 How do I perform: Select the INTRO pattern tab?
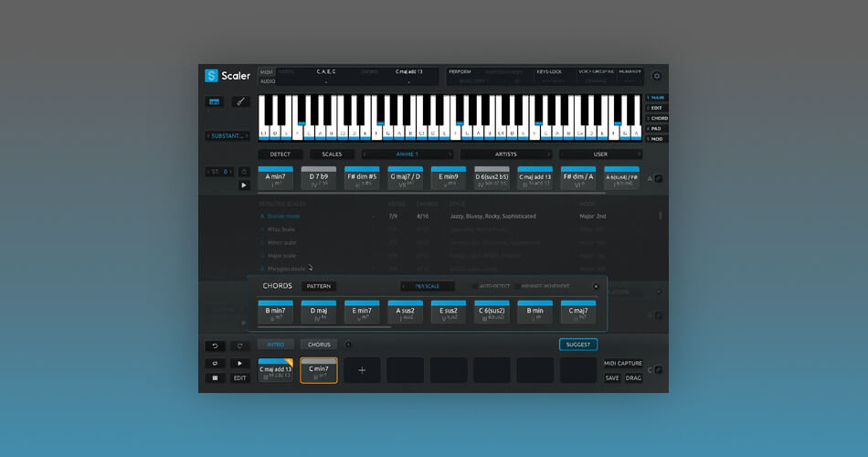pos(276,345)
